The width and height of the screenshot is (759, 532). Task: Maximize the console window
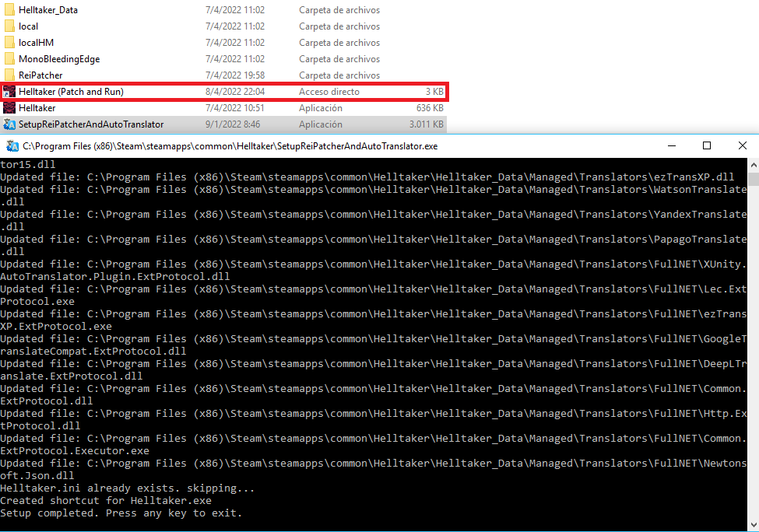point(707,146)
